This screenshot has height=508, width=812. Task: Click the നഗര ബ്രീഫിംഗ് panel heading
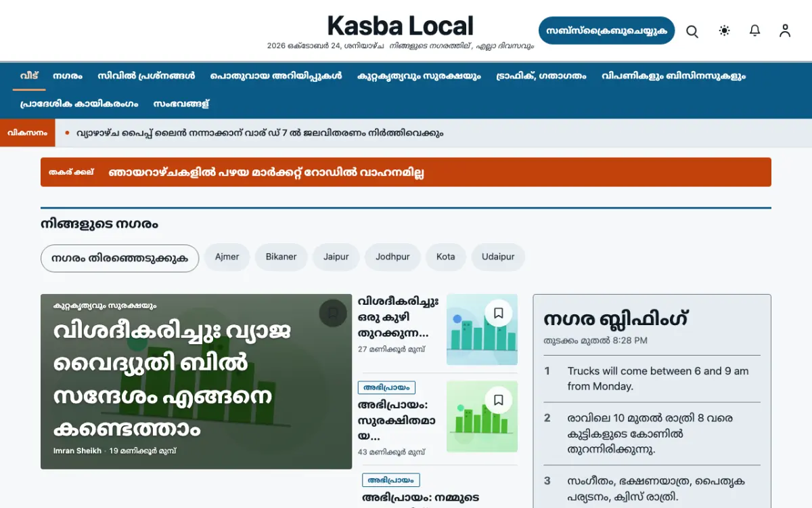click(x=616, y=318)
